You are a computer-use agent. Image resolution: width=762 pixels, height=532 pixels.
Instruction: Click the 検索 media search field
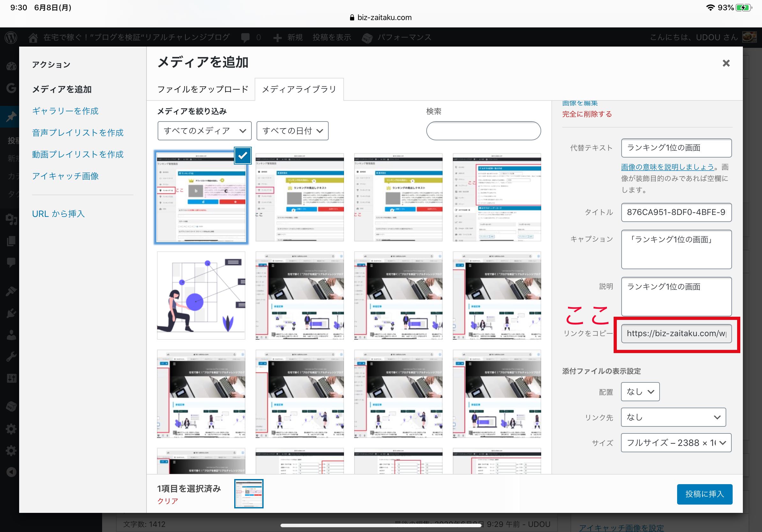(483, 131)
